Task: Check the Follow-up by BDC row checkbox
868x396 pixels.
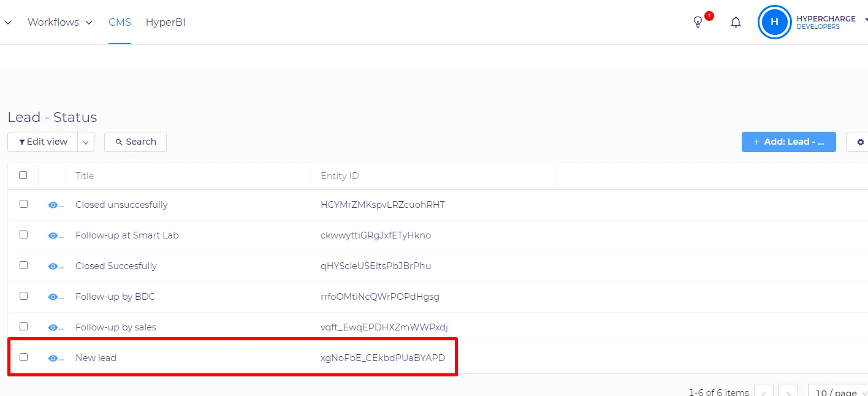Action: pyautogui.click(x=23, y=296)
